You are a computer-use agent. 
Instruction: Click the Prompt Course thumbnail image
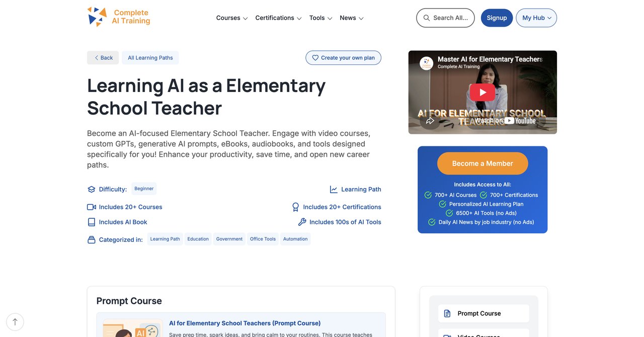tap(133, 328)
